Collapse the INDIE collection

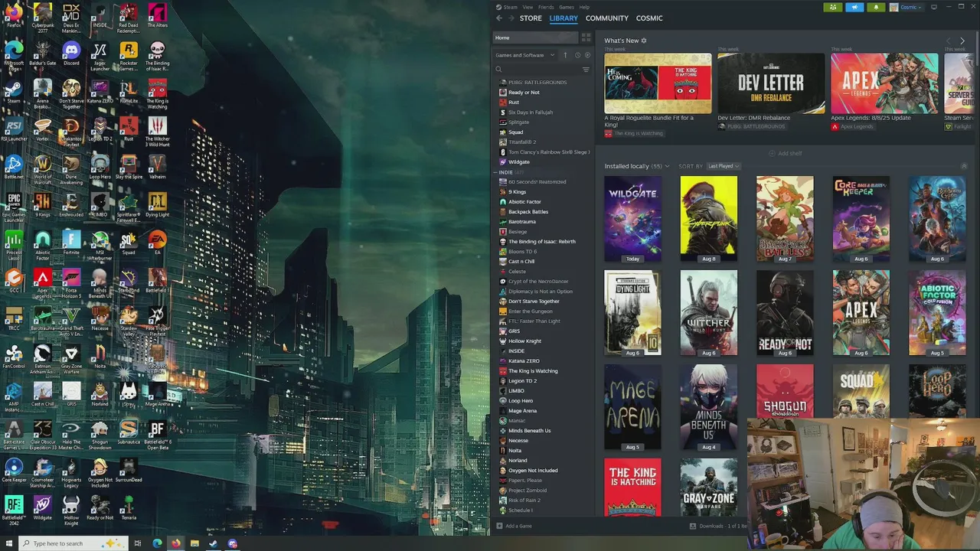pos(495,172)
